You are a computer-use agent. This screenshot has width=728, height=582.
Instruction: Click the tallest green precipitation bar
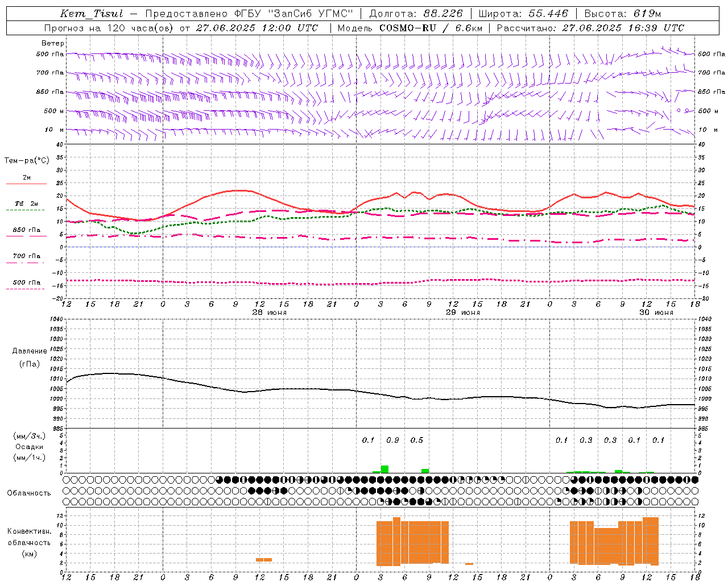(x=384, y=469)
